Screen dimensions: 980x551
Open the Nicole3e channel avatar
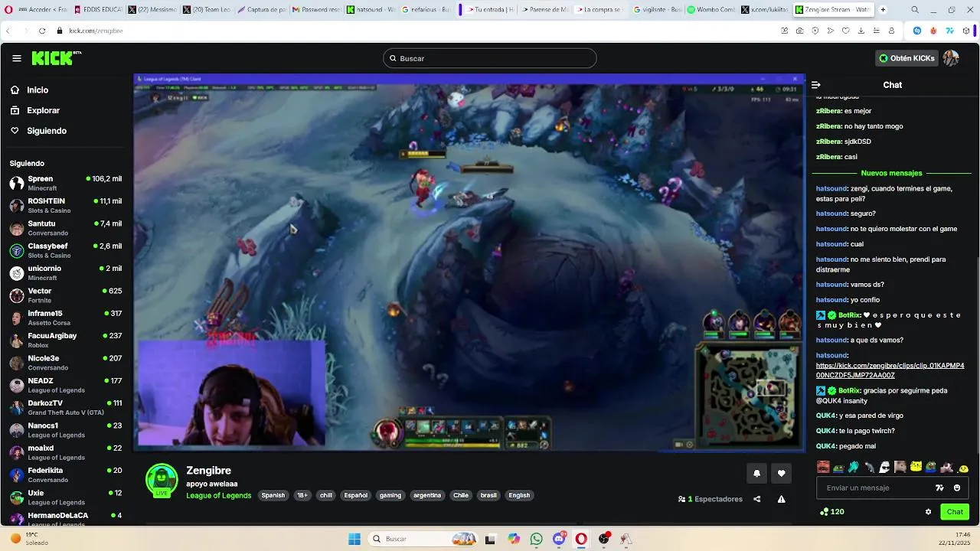(x=16, y=363)
